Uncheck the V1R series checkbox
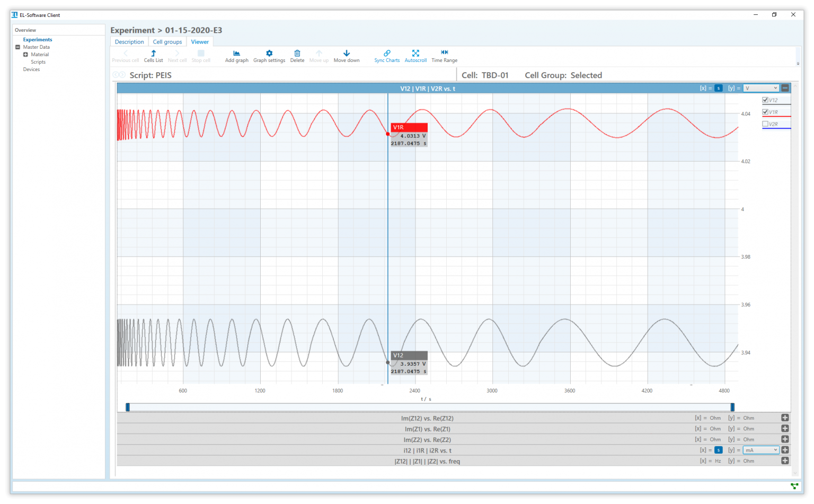814x504 pixels. point(765,112)
